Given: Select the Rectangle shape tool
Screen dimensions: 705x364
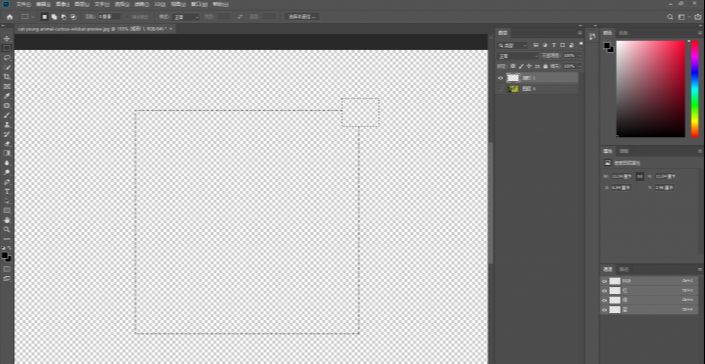Looking at the screenshot, I should click(7, 210).
